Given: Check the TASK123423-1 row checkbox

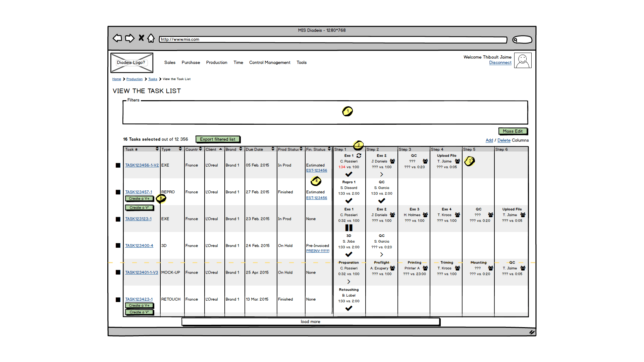Looking at the screenshot, I should tap(118, 300).
